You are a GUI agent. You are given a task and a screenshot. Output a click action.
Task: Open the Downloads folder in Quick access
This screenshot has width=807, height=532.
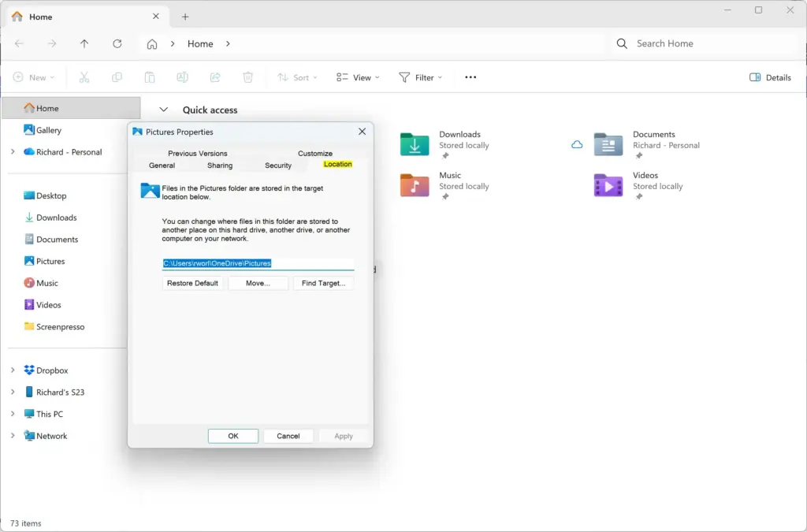pos(444,145)
